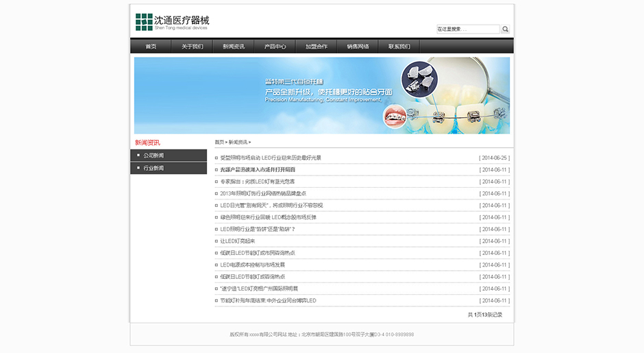The width and height of the screenshot is (644, 353).
Task: Open article 让LED灯亮起来
Action: 238,241
